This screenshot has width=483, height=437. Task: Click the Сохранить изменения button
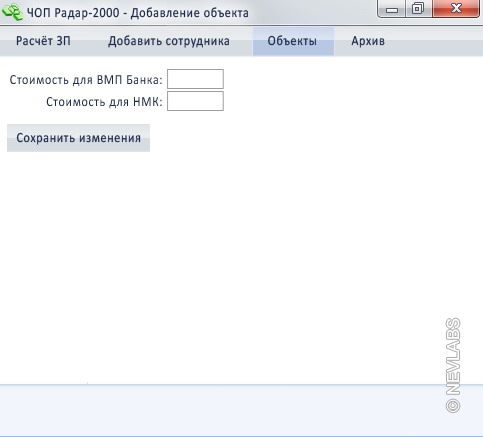pos(78,138)
